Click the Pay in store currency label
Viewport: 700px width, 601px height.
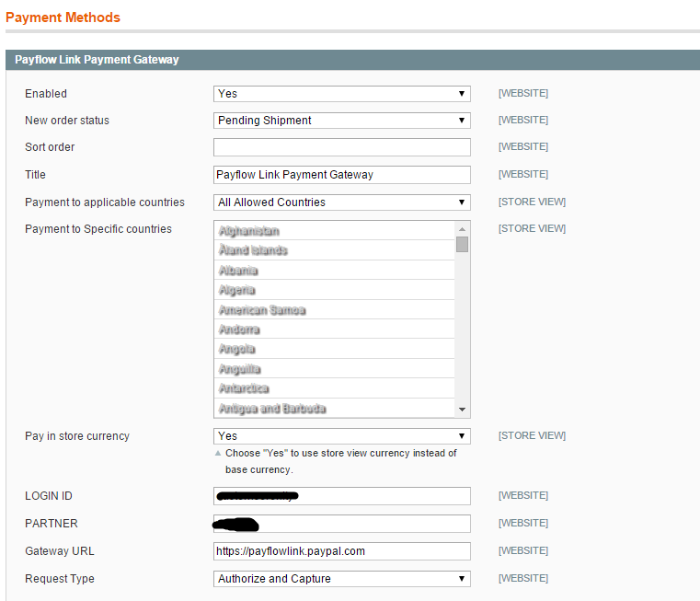pyautogui.click(x=77, y=436)
